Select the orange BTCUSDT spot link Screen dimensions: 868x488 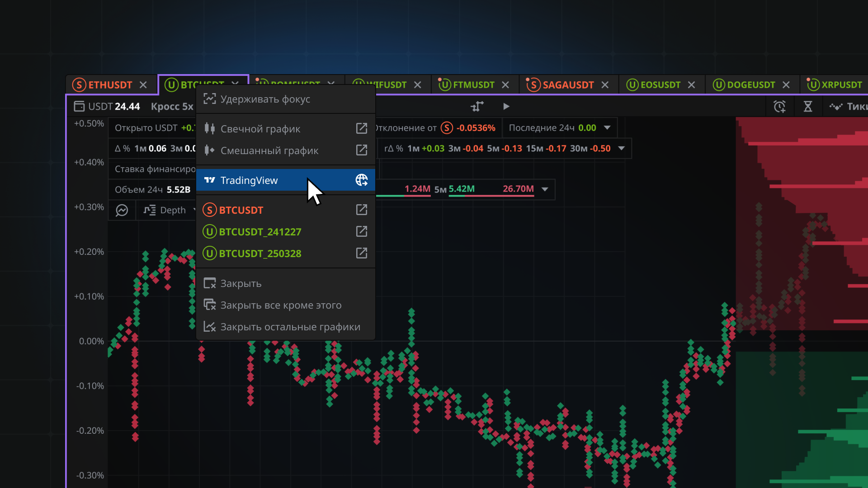[241, 210]
